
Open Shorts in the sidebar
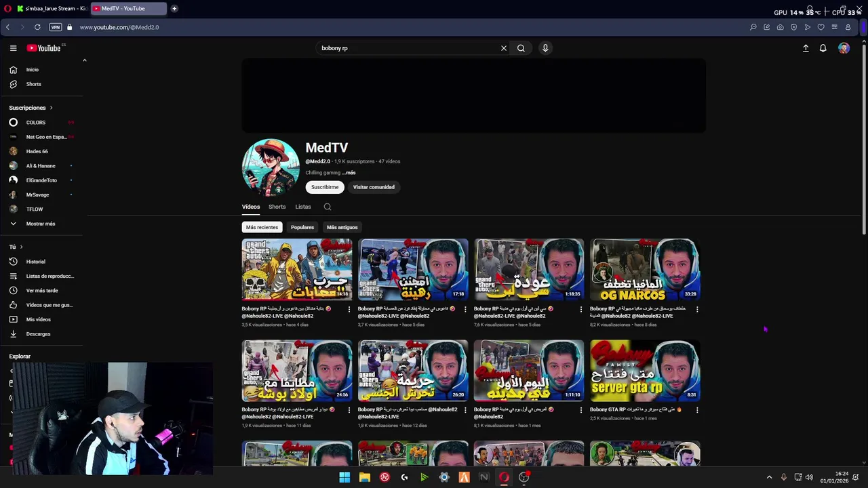coord(42,84)
